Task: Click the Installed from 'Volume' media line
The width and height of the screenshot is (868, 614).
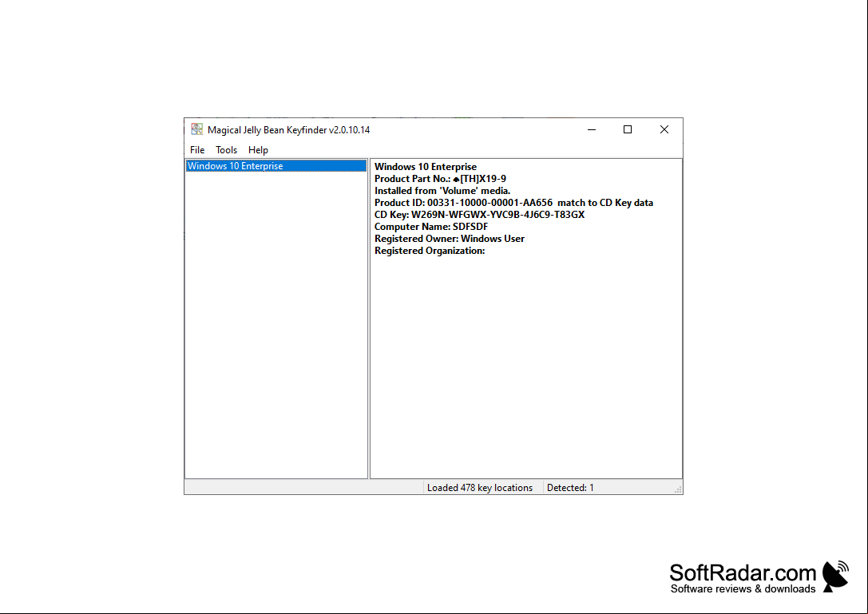Action: pos(442,191)
